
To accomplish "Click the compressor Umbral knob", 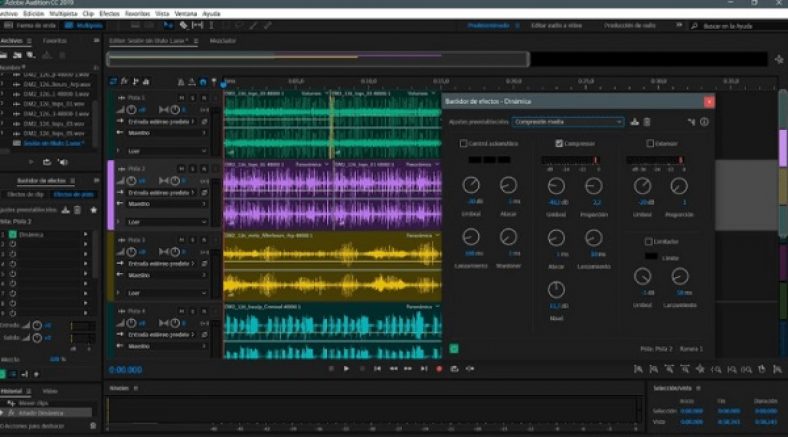I will (557, 185).
